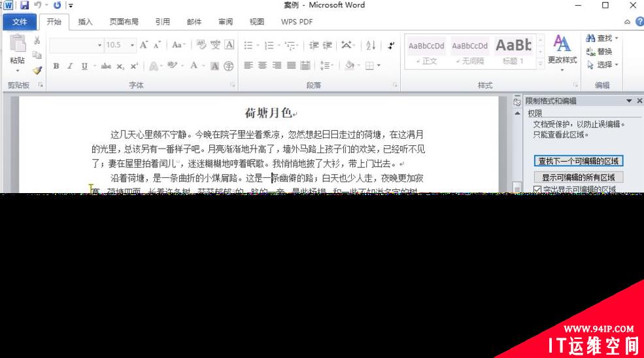
Task: Justify the paragraph text
Action: [x=291, y=65]
